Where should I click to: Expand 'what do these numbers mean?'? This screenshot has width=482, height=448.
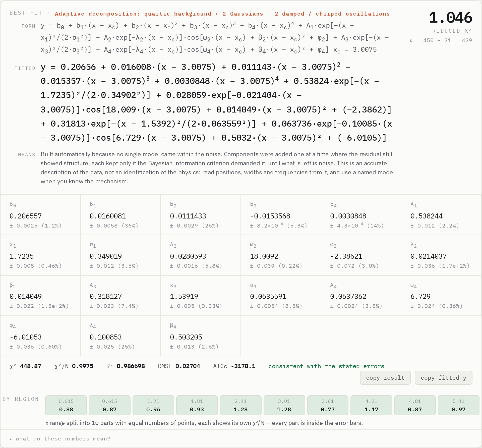point(60,439)
